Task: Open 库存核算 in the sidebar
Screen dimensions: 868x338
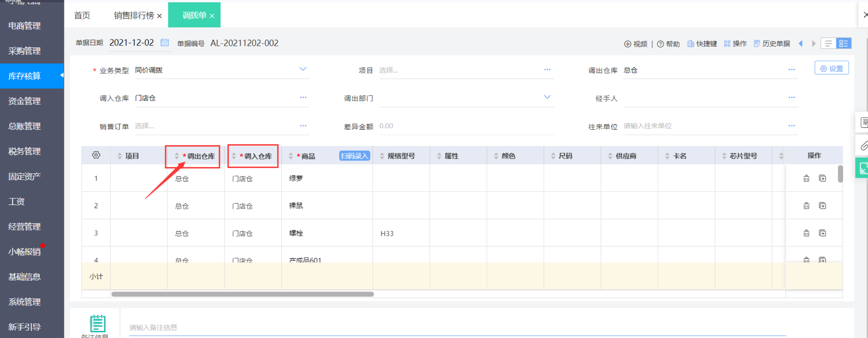Action: point(25,76)
